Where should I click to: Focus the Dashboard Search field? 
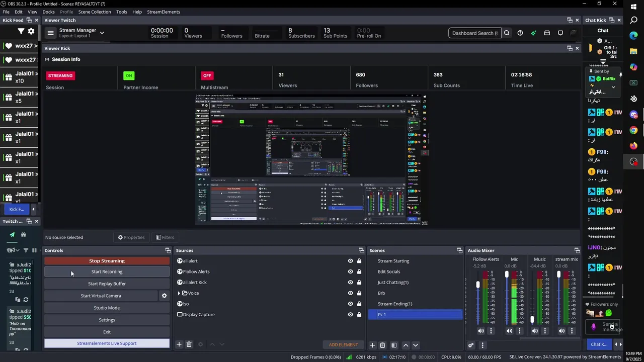click(474, 33)
